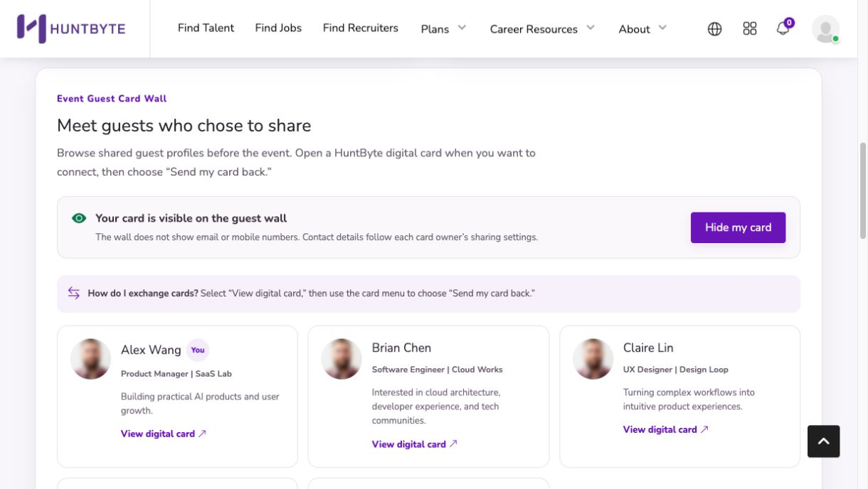Screen dimensions: 868x489
Task: Click the name 'Alex Wang'
Action: tap(151, 350)
